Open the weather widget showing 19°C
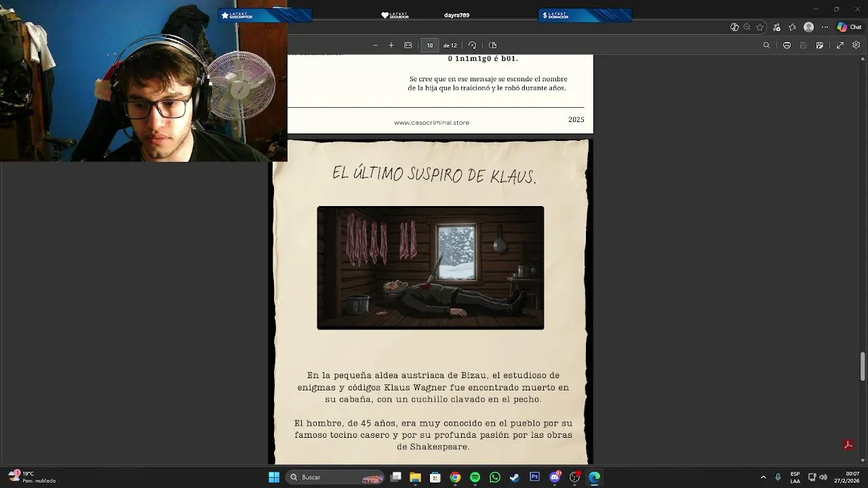868x488 pixels. coord(33,477)
